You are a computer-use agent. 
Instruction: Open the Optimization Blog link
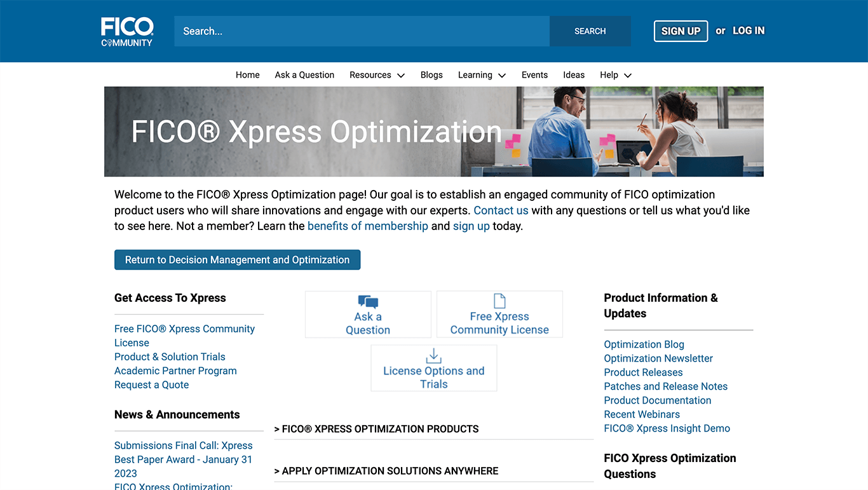point(644,344)
